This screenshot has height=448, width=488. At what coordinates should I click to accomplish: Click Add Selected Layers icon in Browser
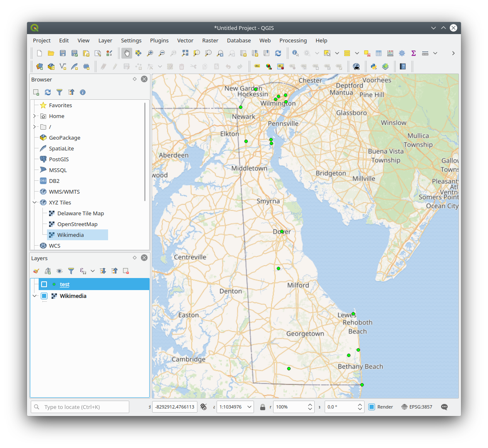36,92
